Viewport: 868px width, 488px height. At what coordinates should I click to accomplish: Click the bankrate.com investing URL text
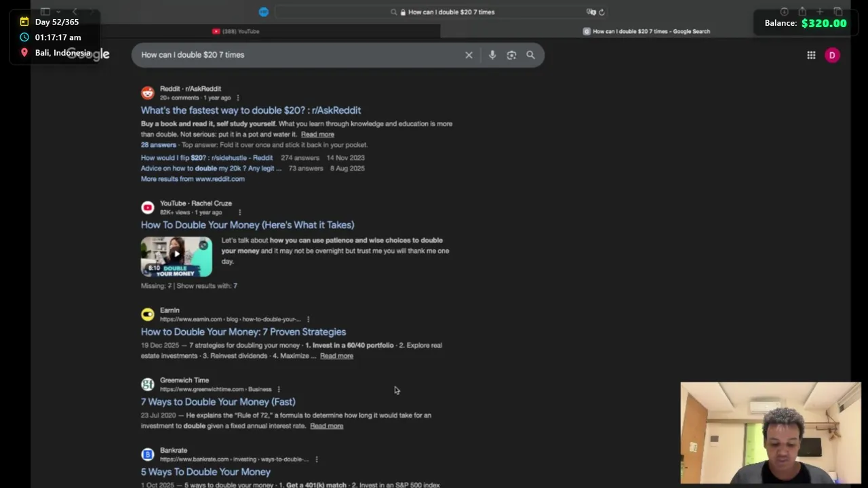click(235, 459)
